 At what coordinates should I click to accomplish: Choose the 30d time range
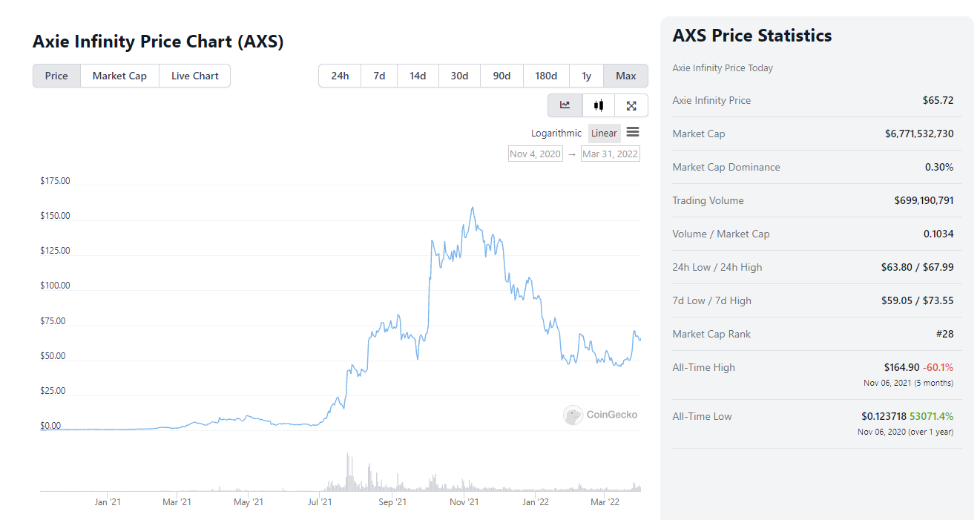[x=459, y=76]
